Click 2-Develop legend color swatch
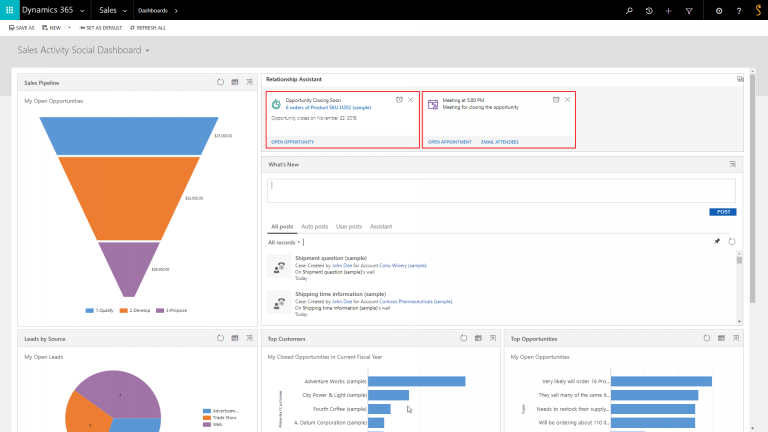The width and height of the screenshot is (768, 432). tap(123, 311)
